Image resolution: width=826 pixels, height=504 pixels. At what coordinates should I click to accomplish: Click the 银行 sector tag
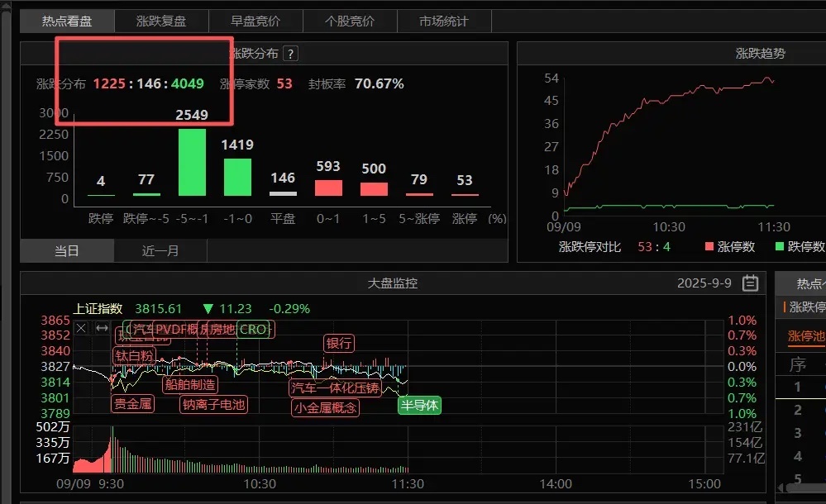point(339,344)
